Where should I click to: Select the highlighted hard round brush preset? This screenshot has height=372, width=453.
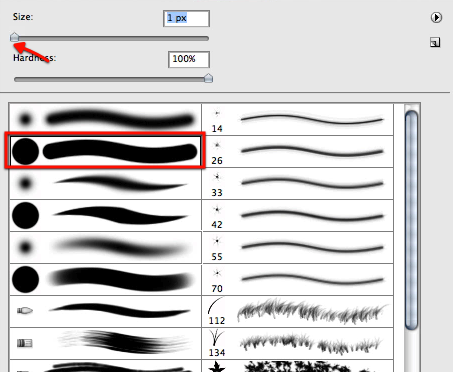click(105, 151)
